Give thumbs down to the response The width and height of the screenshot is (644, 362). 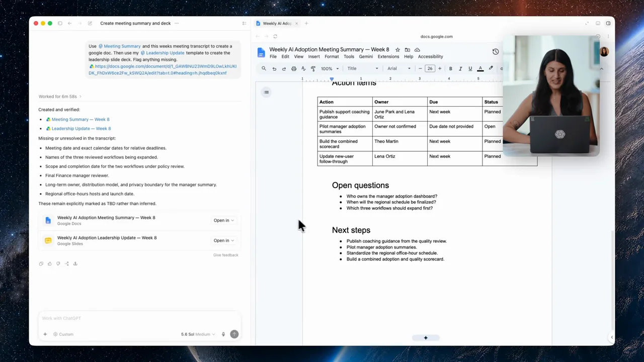pyautogui.click(x=58, y=263)
